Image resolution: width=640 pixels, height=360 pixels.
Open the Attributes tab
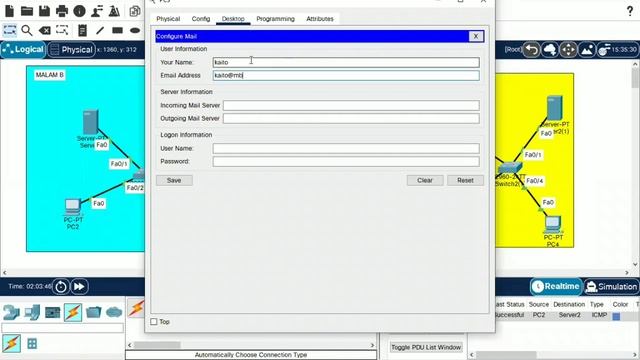[320, 19]
